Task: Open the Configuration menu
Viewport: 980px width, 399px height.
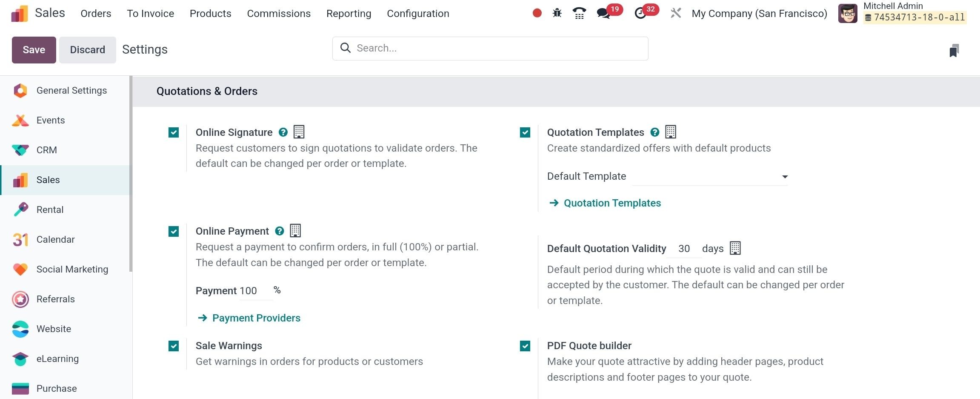Action: coord(418,14)
